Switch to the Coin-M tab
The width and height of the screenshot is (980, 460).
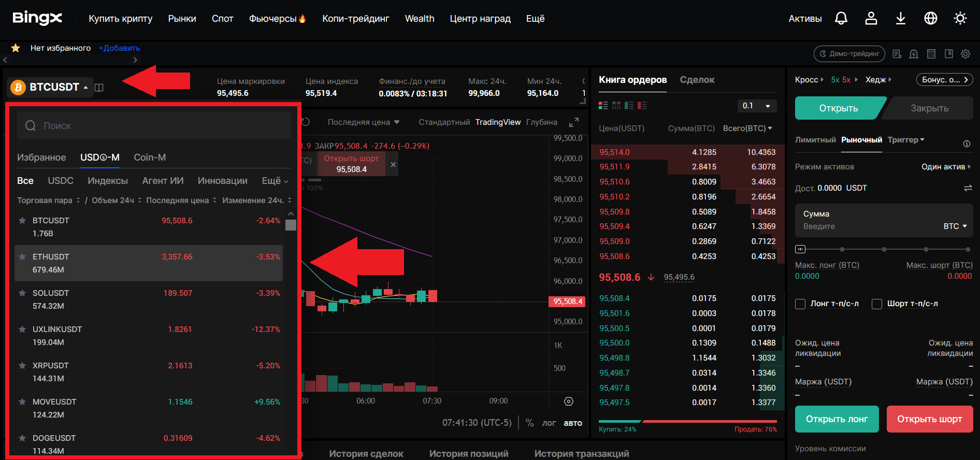[x=150, y=157]
